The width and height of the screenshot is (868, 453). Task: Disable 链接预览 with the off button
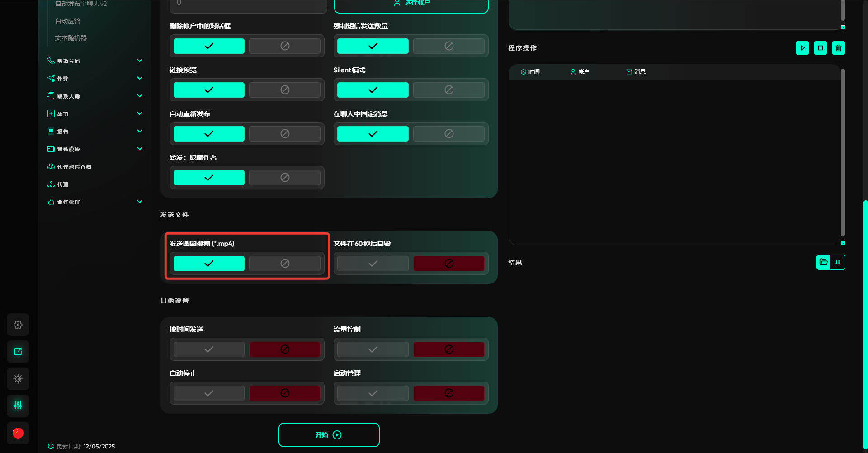[x=284, y=90]
